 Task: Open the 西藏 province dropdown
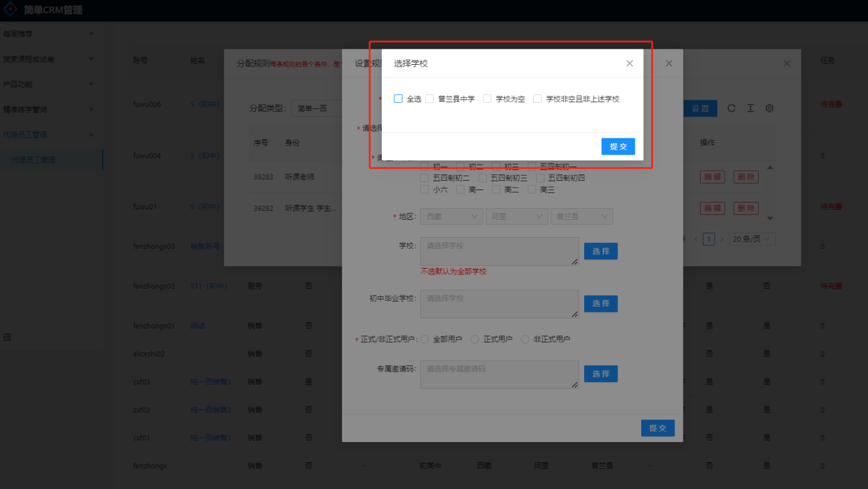coord(452,216)
